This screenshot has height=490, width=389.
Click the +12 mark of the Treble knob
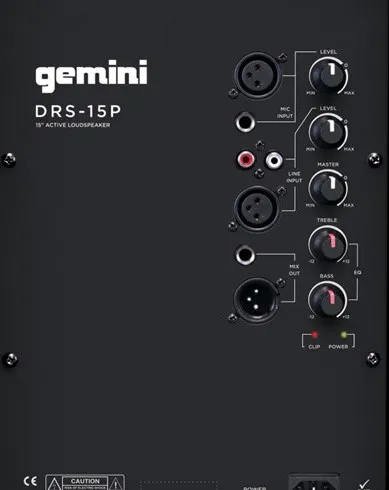[346, 261]
